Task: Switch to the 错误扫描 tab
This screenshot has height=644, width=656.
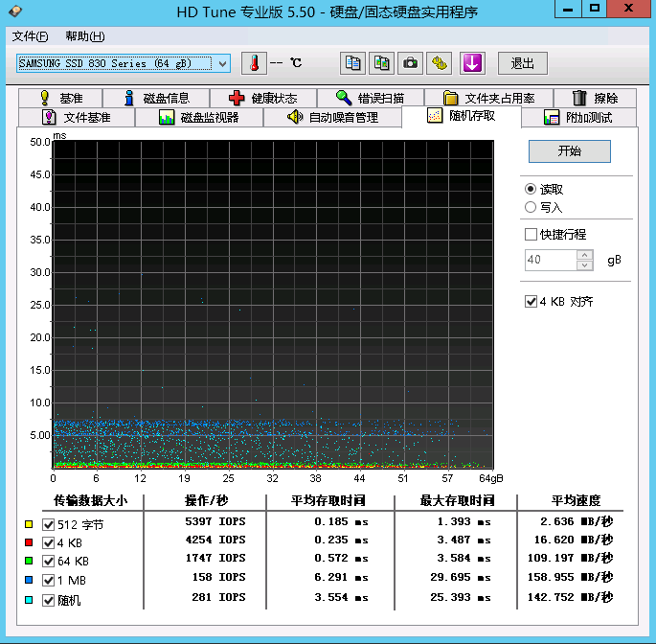Action: (x=370, y=98)
